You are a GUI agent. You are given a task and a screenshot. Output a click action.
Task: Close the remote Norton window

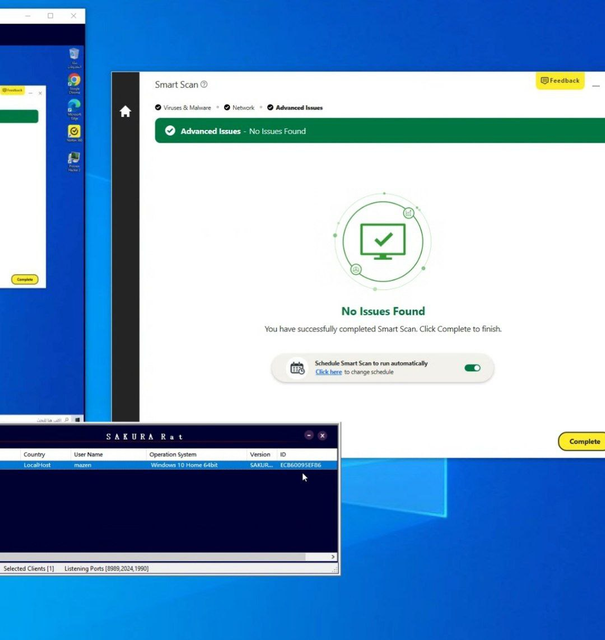(x=40, y=93)
